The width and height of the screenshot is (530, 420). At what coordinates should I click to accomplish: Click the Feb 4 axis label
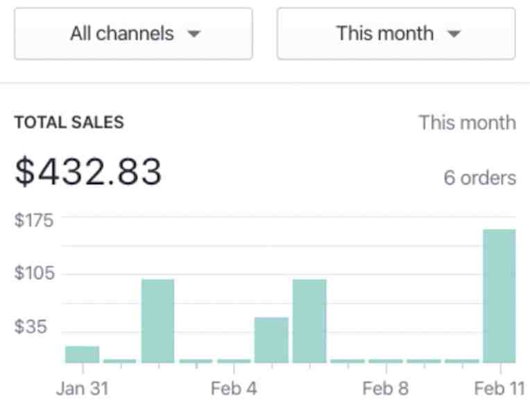pos(234,388)
